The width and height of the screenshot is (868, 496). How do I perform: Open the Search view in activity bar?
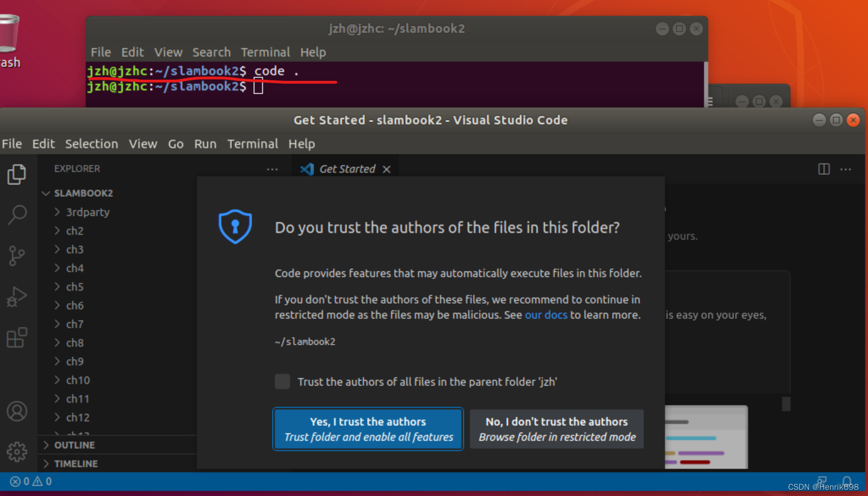tap(17, 215)
